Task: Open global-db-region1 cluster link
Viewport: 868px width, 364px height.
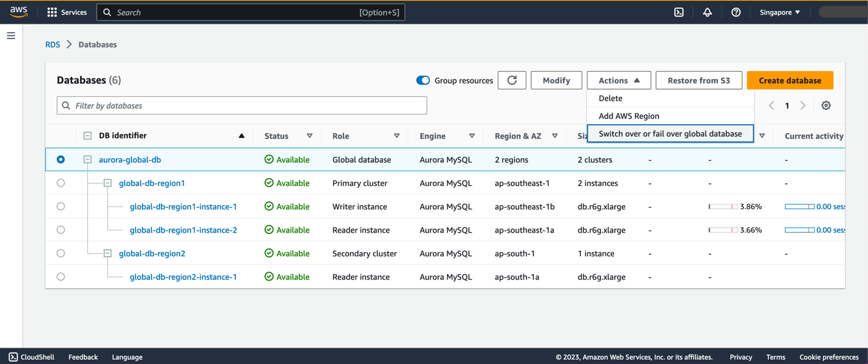Action: (152, 183)
